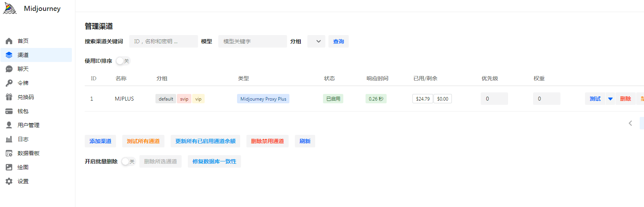Click the gift icon beside 兑换码

point(9,97)
